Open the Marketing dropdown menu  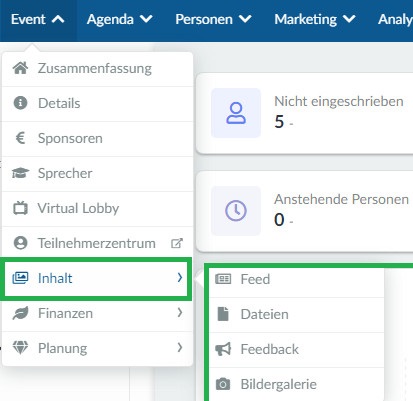pyautogui.click(x=315, y=19)
